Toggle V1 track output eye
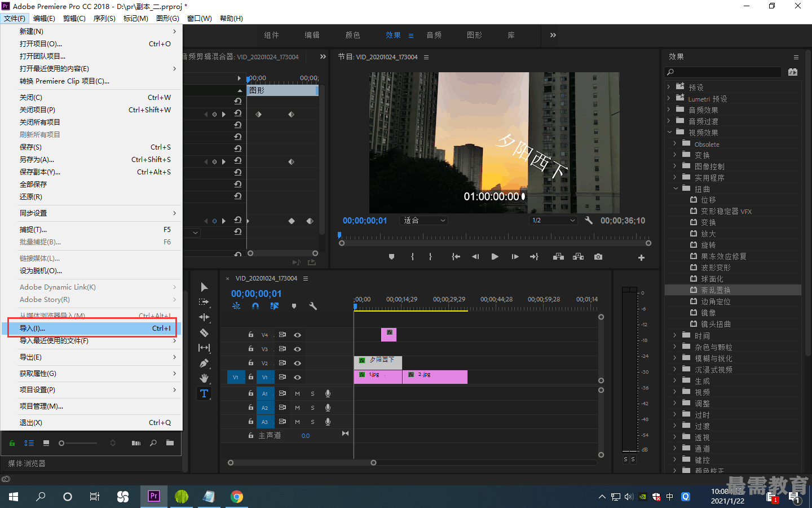The height and width of the screenshot is (508, 812). coord(297,377)
